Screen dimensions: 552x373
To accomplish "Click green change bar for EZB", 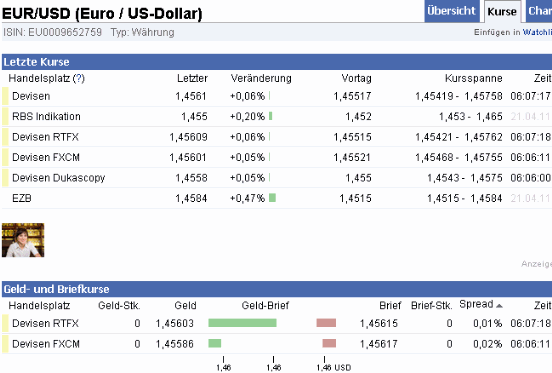I will click(x=272, y=198).
